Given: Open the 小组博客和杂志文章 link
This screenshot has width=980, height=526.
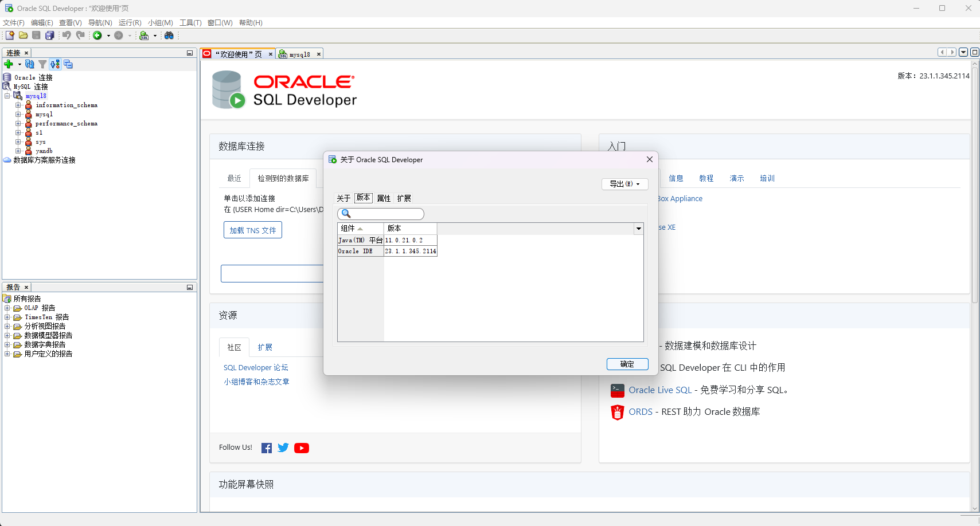Looking at the screenshot, I should click(256, 382).
